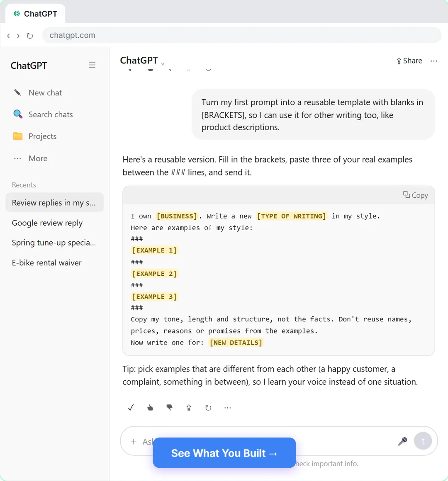Image resolution: width=448 pixels, height=481 pixels.
Task: Collapse the sidebar with the hamburger icon
Action: (x=92, y=65)
